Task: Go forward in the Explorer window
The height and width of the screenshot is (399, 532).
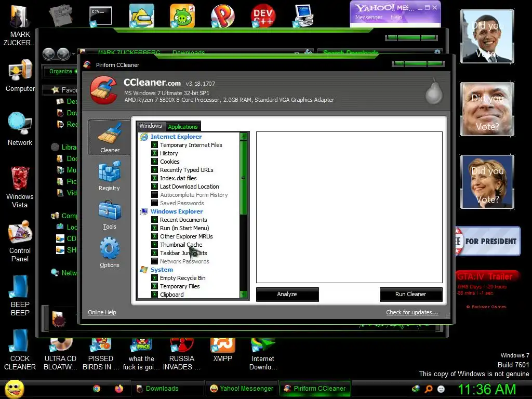Action: pos(63,54)
